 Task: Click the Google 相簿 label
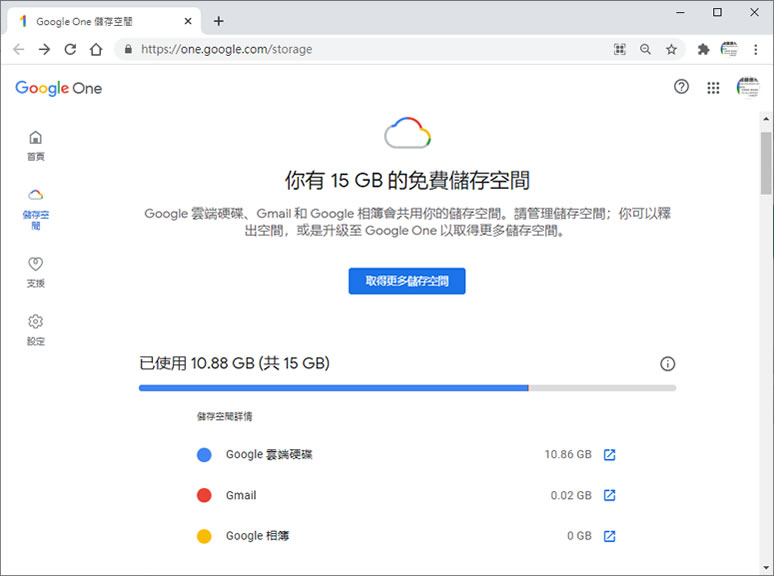point(258,536)
